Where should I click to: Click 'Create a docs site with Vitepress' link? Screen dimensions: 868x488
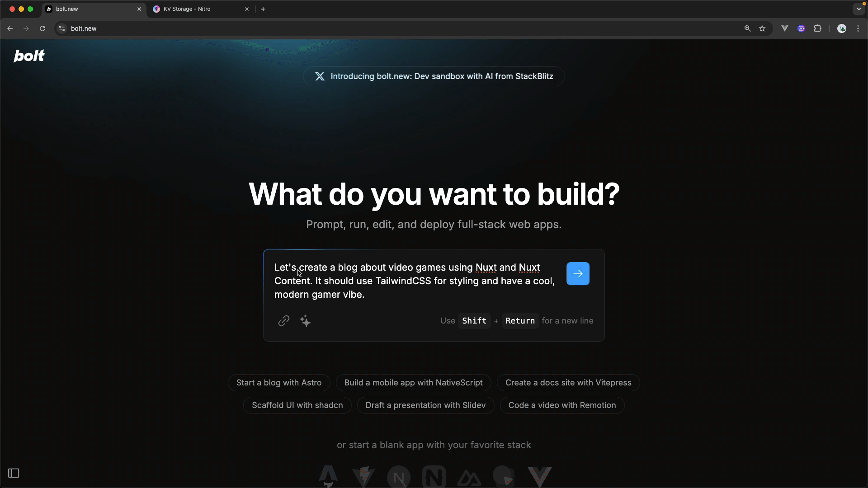click(x=568, y=382)
